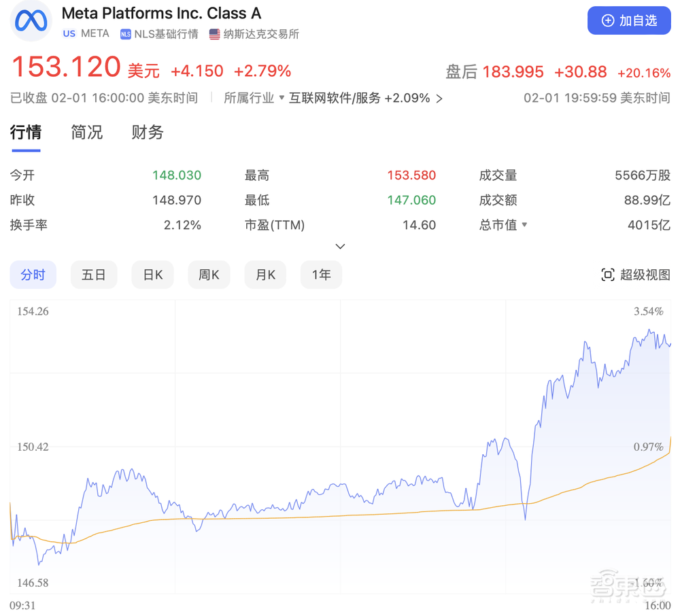Image resolution: width=680 pixels, height=616 pixels.
Task: Click the plus icon inside 加自选 button
Action: coord(607,20)
